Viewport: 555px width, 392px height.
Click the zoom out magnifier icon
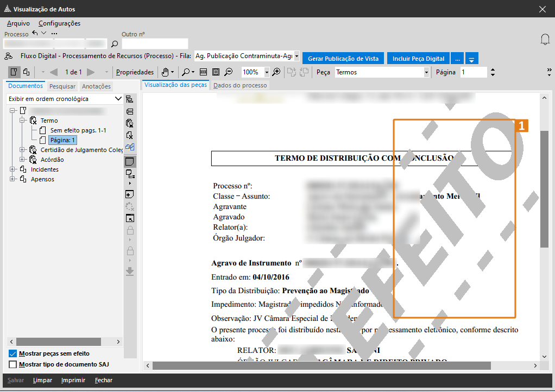coord(229,72)
